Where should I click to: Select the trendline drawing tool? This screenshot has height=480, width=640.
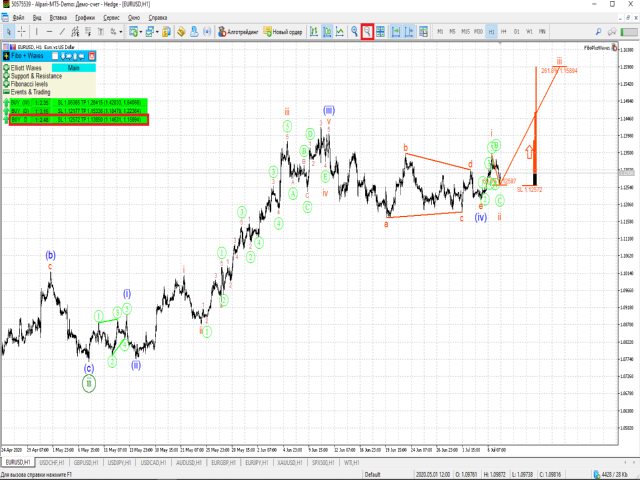[x=62, y=31]
